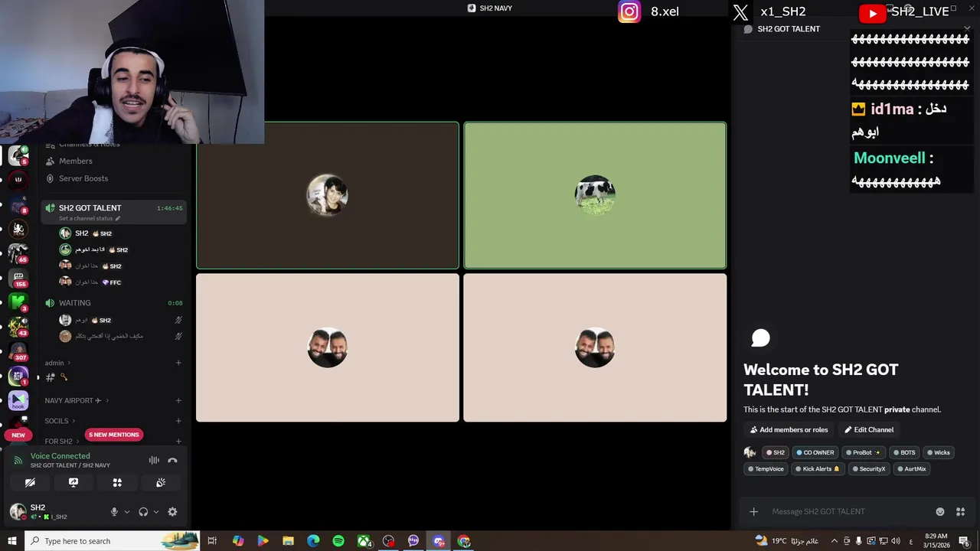Open apps icon beside emoji picker
The width and height of the screenshot is (980, 551).
(960, 511)
